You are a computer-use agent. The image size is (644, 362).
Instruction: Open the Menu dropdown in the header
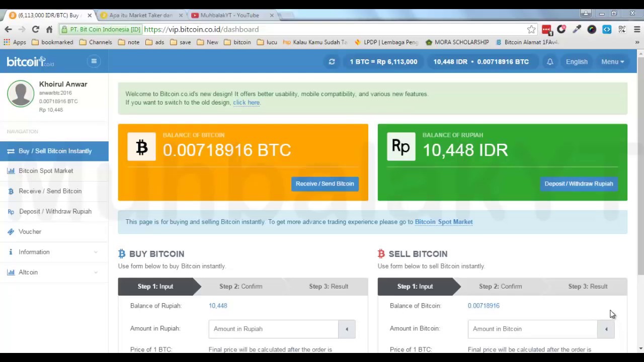coord(612,62)
